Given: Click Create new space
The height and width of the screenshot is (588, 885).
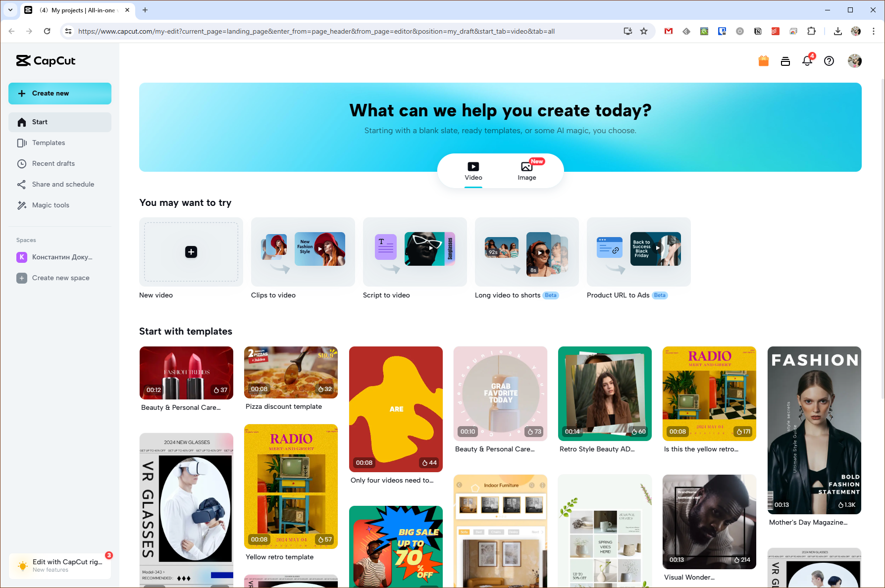Looking at the screenshot, I should (x=60, y=278).
